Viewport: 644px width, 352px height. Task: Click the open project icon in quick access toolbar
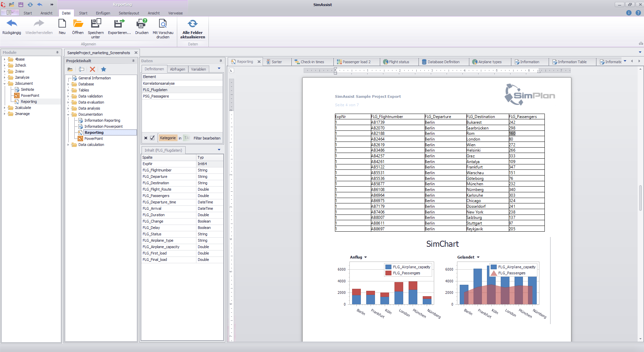coord(11,4)
